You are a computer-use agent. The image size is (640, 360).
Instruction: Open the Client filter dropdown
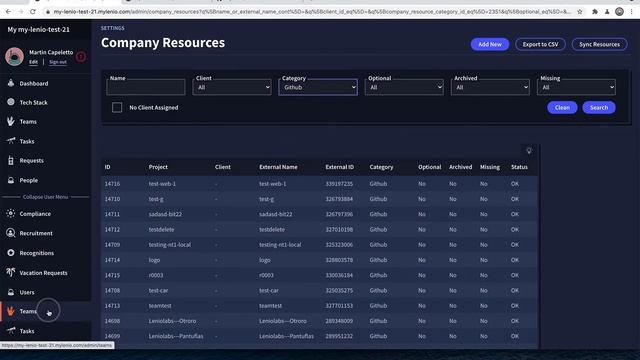point(232,87)
